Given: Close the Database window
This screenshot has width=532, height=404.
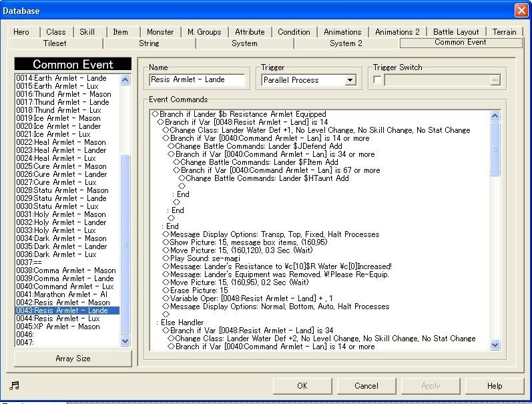Looking at the screenshot, I should coord(521,10).
